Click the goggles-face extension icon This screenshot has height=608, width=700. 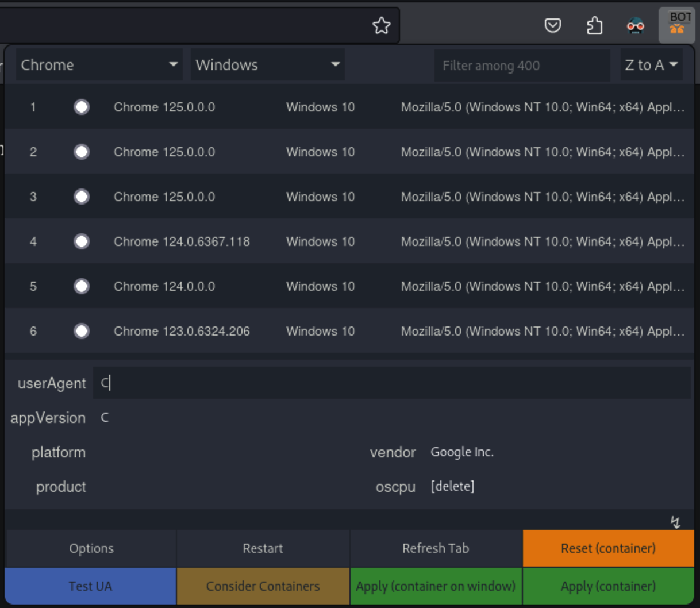point(635,26)
